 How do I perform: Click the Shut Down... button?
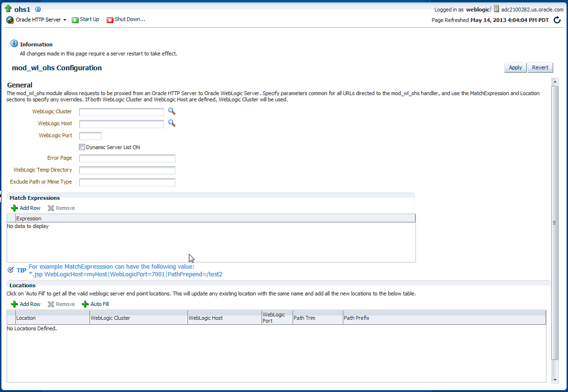126,20
